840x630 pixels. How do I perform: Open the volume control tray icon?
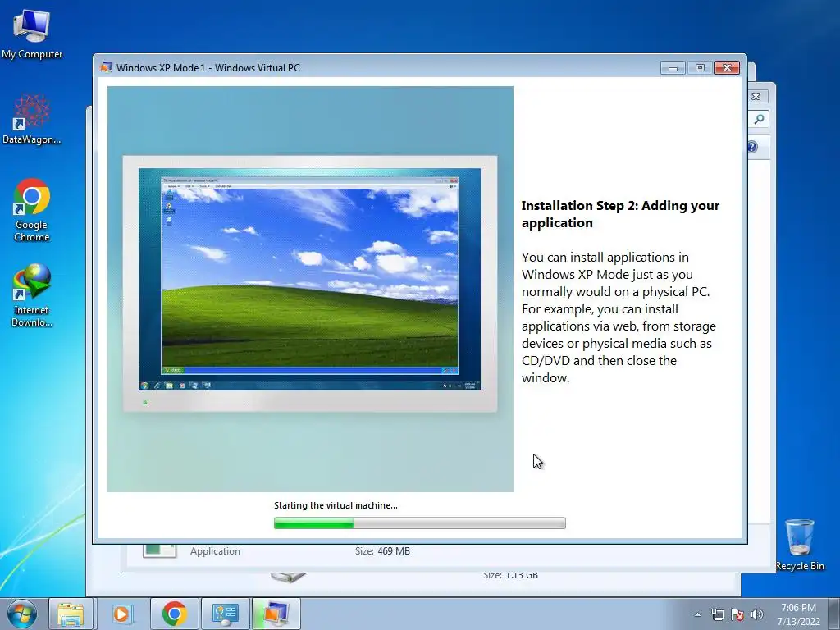(757, 614)
